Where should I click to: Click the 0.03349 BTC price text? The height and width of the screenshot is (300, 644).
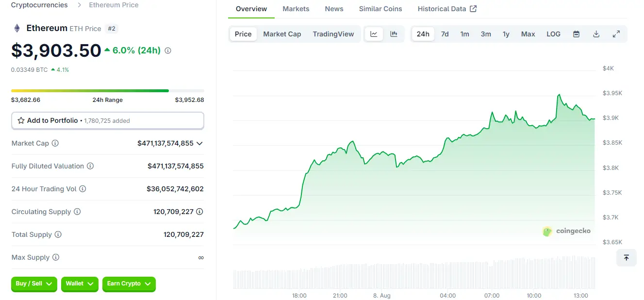(30, 70)
